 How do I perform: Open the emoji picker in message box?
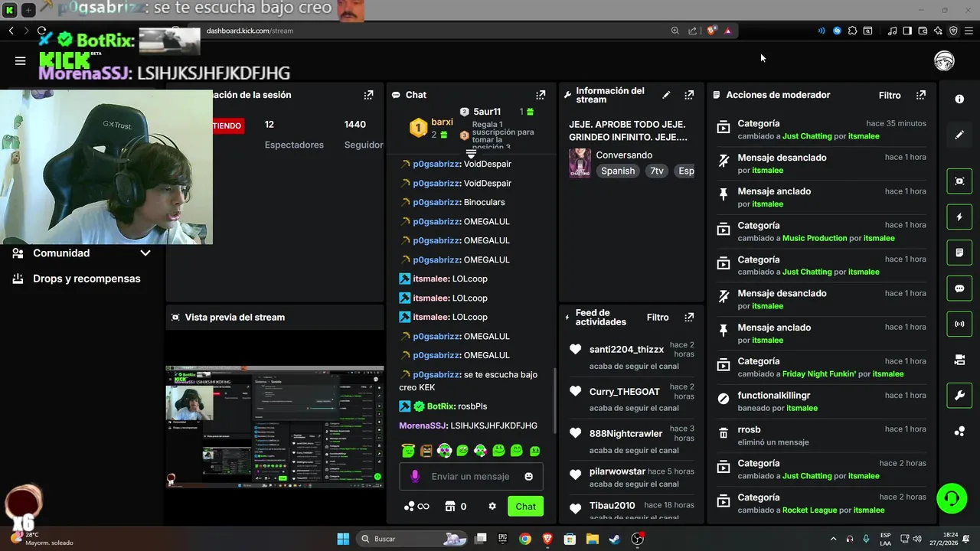coord(528,476)
